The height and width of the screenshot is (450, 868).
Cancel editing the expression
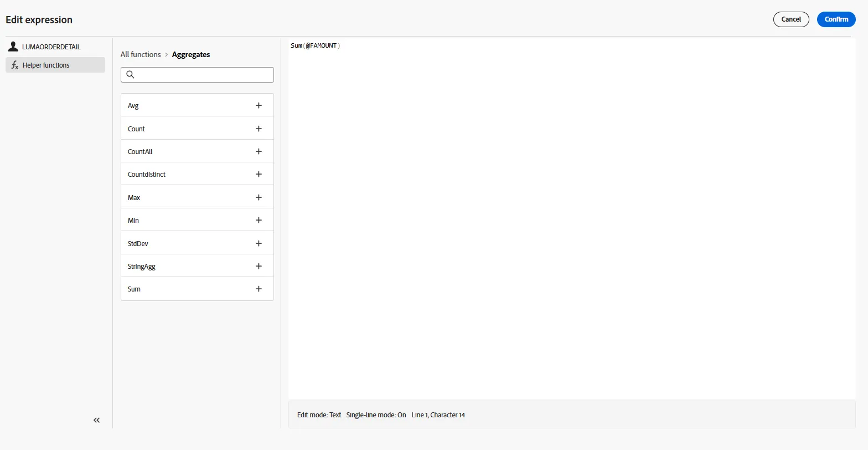(x=791, y=19)
